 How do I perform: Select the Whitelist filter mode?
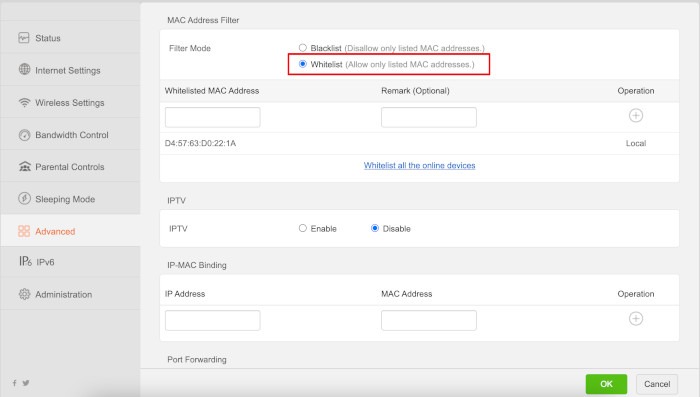pyautogui.click(x=303, y=64)
